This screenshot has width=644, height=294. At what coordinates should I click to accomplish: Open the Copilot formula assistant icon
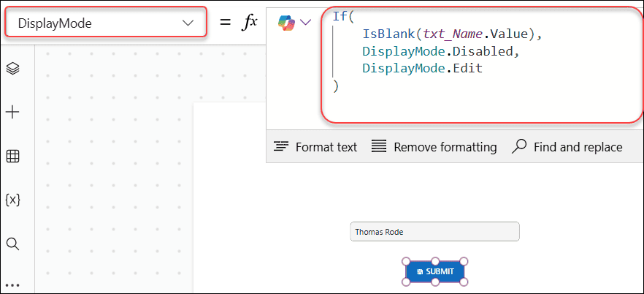(286, 22)
